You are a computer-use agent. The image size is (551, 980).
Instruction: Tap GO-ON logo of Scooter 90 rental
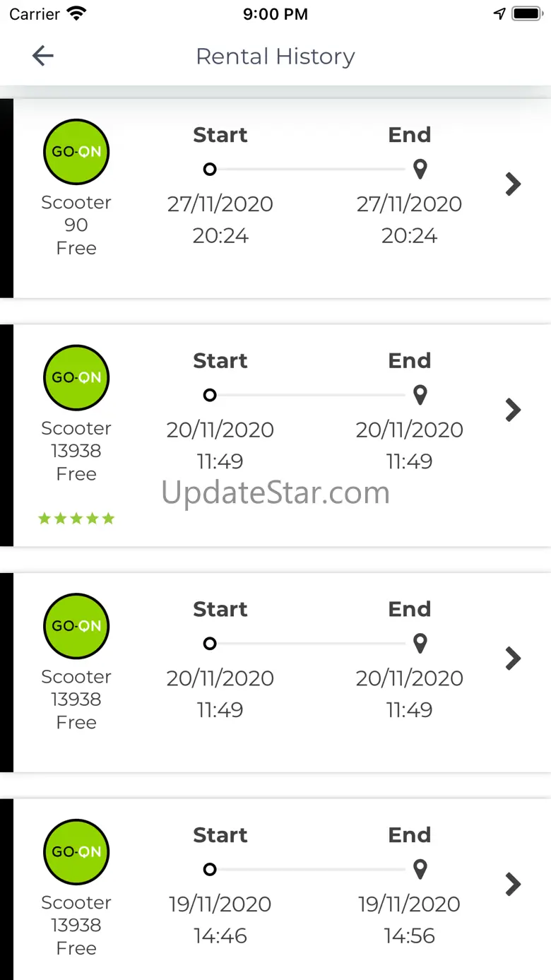tap(76, 151)
